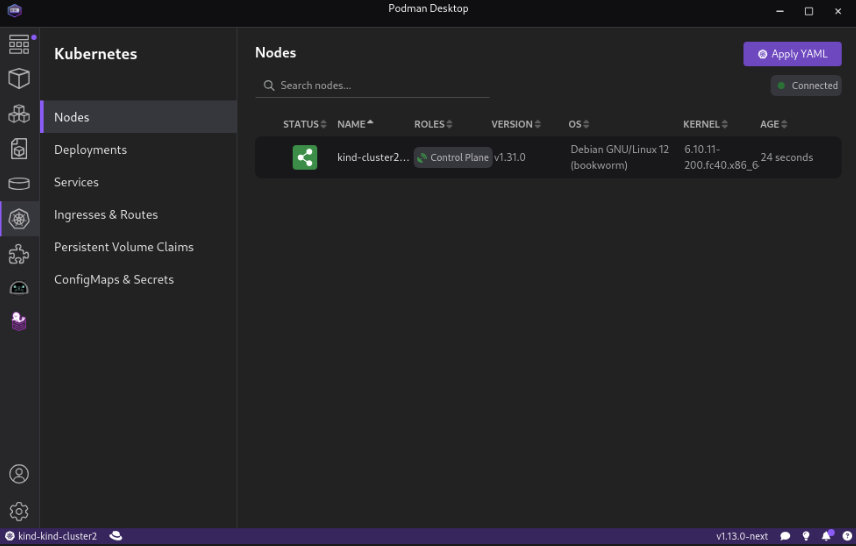Sort nodes by AGE column
The height and width of the screenshot is (546, 856).
774,124
